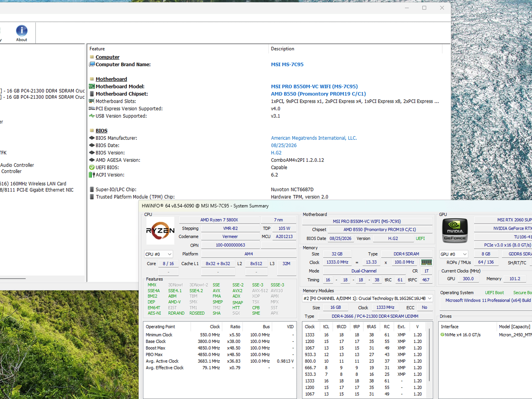Click the Motherboard Slots icon
The image size is (532, 399).
(x=92, y=101)
